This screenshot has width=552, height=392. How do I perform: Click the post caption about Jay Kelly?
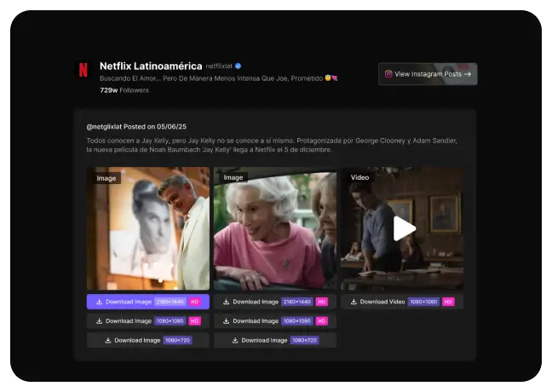(272, 145)
